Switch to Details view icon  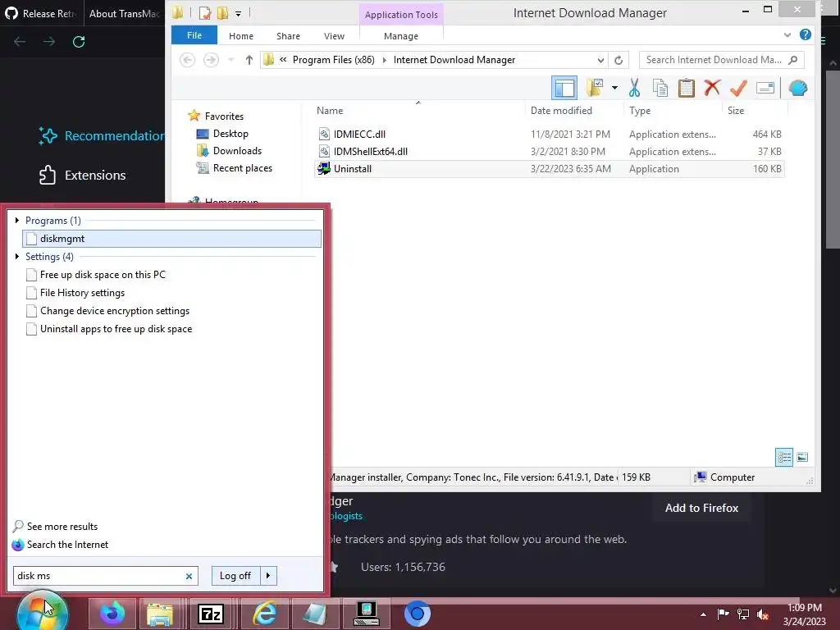[784, 457]
